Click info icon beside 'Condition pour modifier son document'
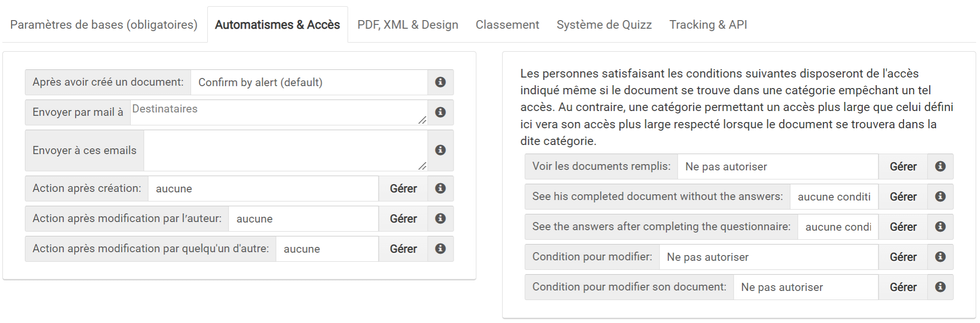This screenshot has width=980, height=323. click(940, 287)
